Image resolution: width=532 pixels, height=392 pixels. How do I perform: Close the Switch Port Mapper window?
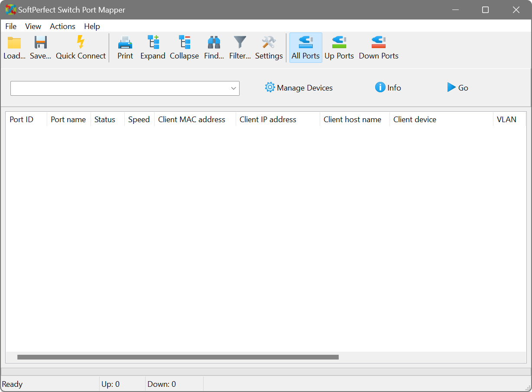click(x=516, y=10)
